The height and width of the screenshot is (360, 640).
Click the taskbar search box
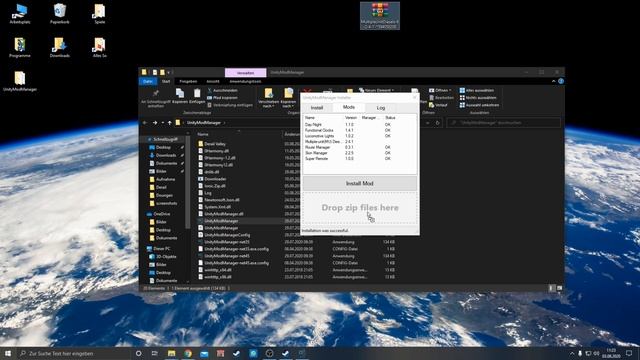point(73,353)
